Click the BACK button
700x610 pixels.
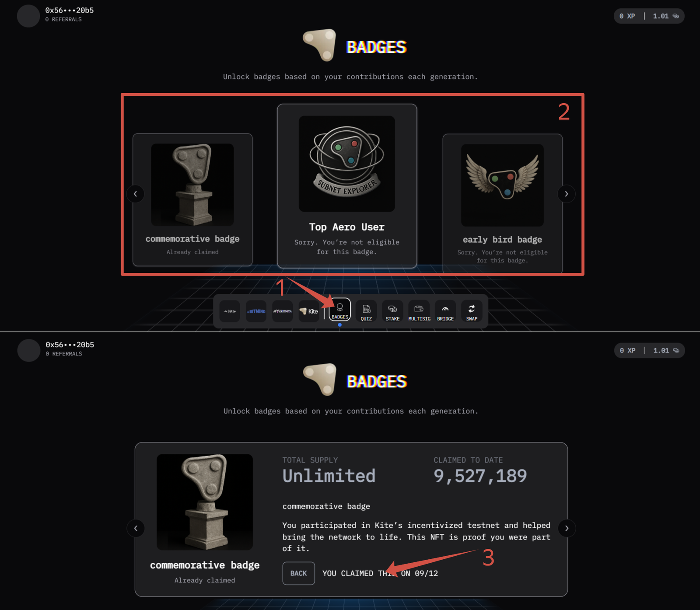pyautogui.click(x=299, y=573)
